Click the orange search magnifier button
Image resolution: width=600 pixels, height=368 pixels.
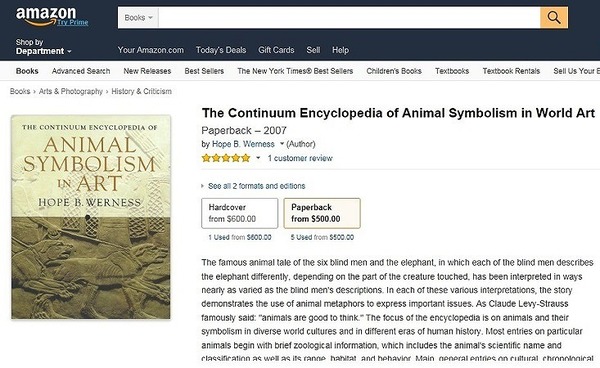[554, 18]
